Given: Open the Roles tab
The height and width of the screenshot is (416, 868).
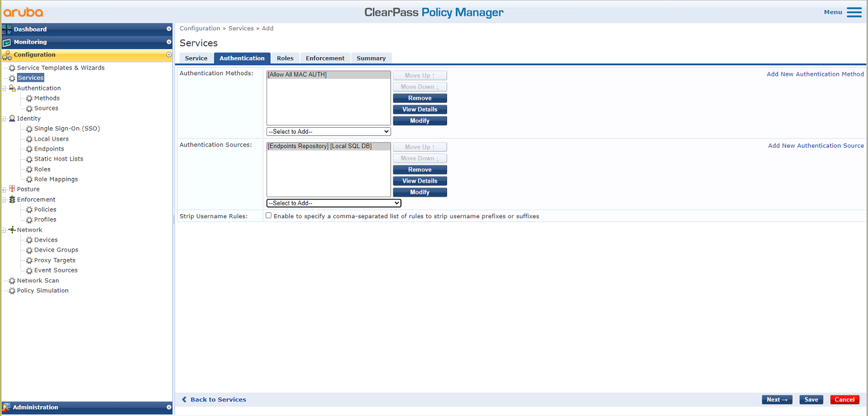Looking at the screenshot, I should click(285, 58).
